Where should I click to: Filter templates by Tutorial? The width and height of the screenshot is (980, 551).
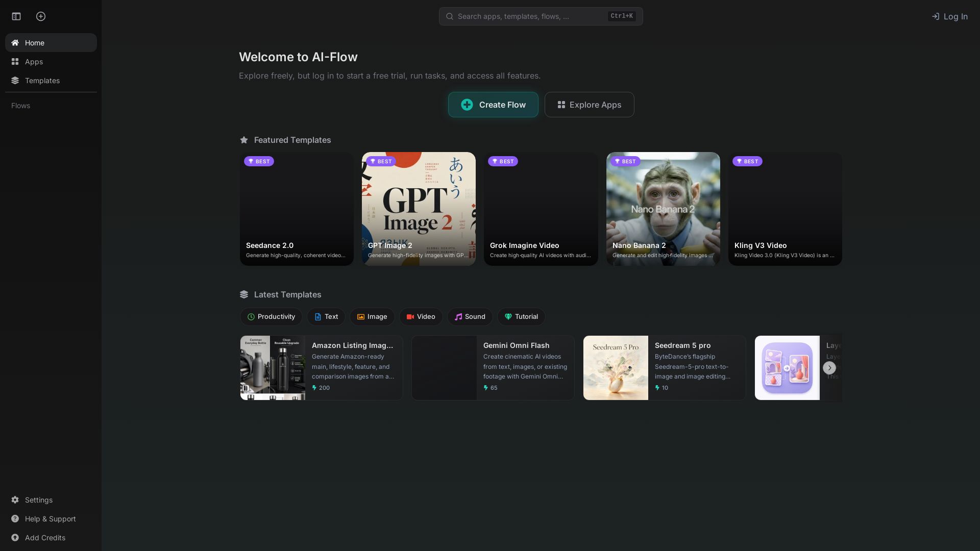click(x=521, y=317)
